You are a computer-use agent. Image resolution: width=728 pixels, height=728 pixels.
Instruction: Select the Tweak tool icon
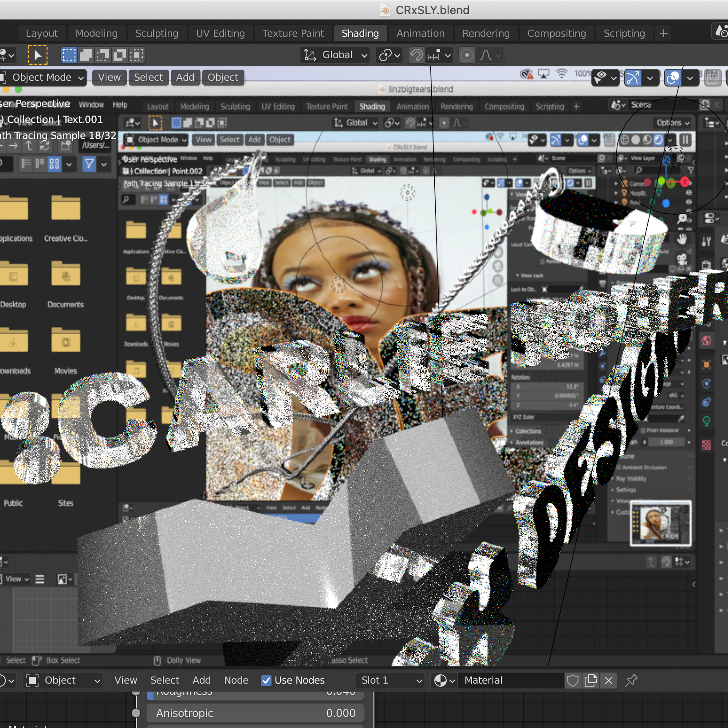point(38,55)
